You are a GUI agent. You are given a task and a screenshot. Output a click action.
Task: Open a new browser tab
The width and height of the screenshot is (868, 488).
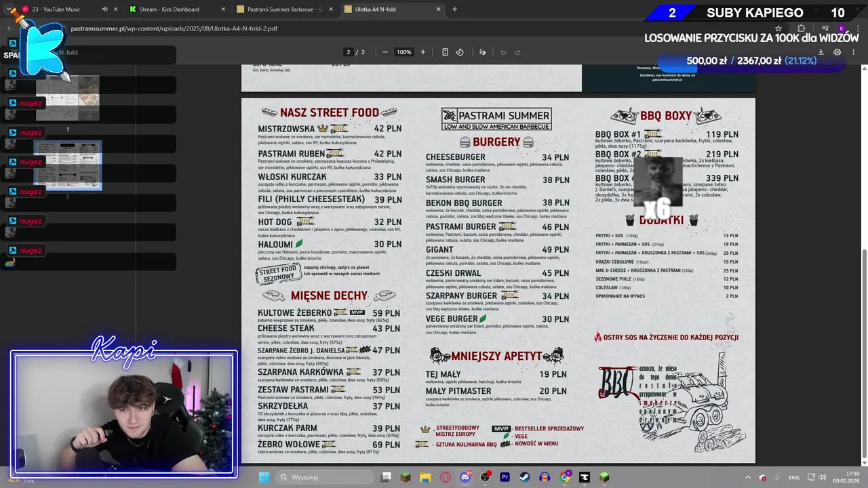point(454,9)
